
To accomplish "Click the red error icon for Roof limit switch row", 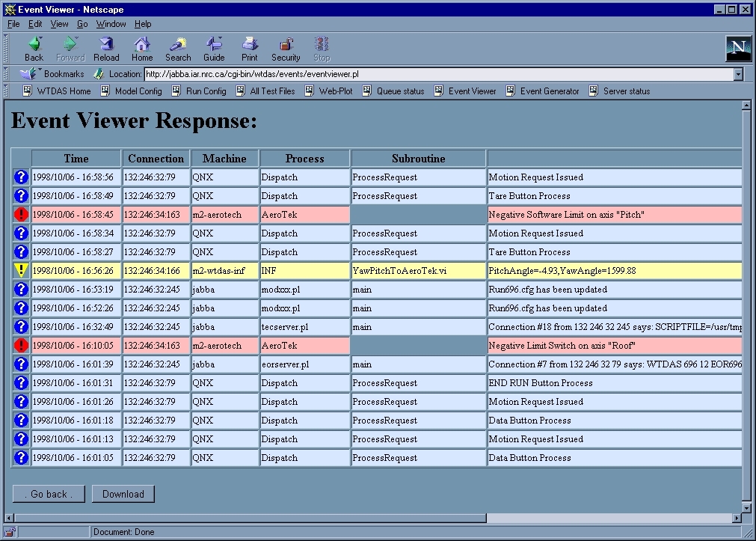I will (21, 345).
